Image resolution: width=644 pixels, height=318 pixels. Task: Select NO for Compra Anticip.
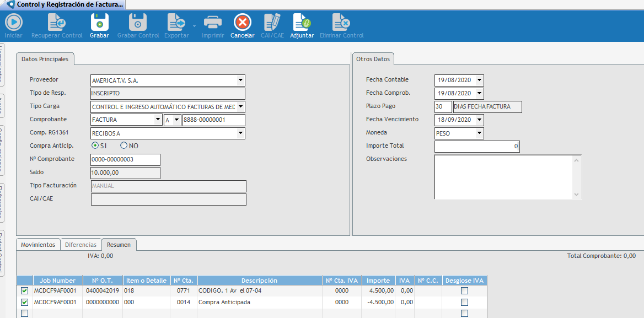point(124,146)
